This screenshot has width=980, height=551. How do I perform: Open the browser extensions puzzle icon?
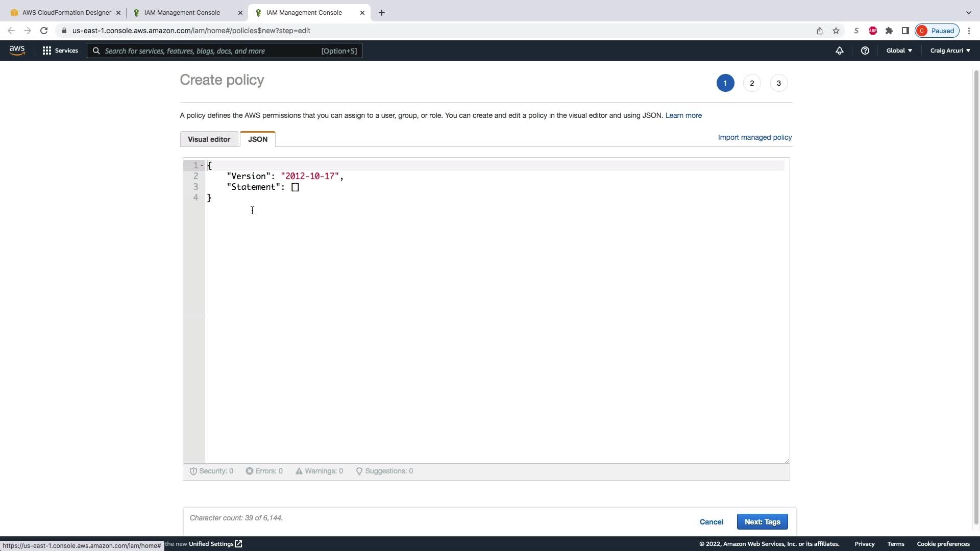tap(889, 31)
